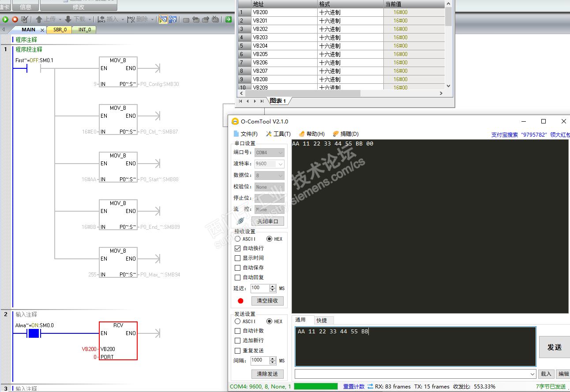This screenshot has height=392, width=570.
Task: Open the 端口号 COM4 dropdown
Action: click(269, 153)
